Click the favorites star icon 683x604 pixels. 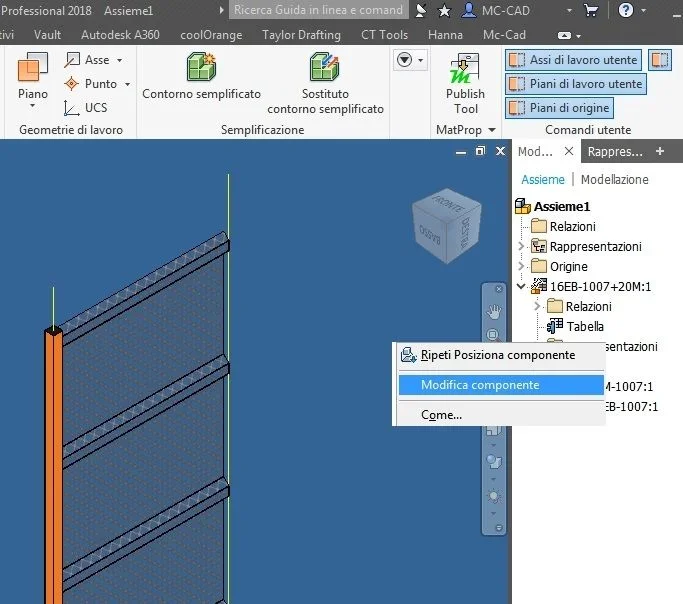(444, 10)
